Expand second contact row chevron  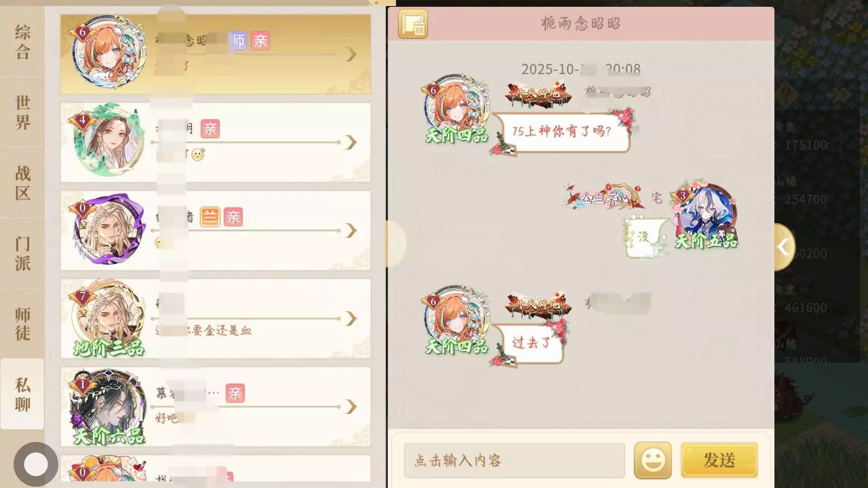(x=352, y=142)
